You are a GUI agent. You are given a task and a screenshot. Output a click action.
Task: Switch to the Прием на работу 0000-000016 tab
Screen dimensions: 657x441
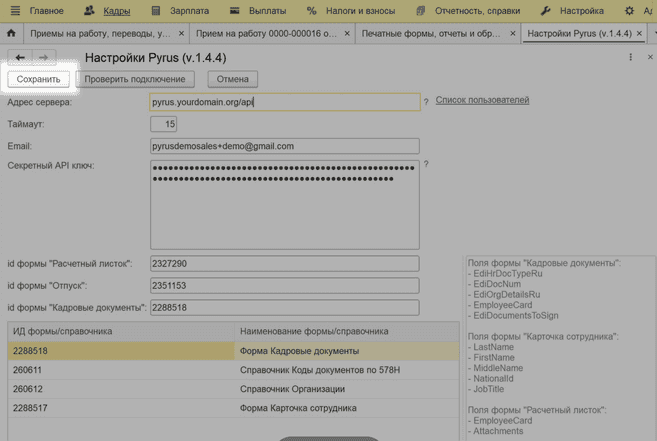pyautogui.click(x=266, y=34)
